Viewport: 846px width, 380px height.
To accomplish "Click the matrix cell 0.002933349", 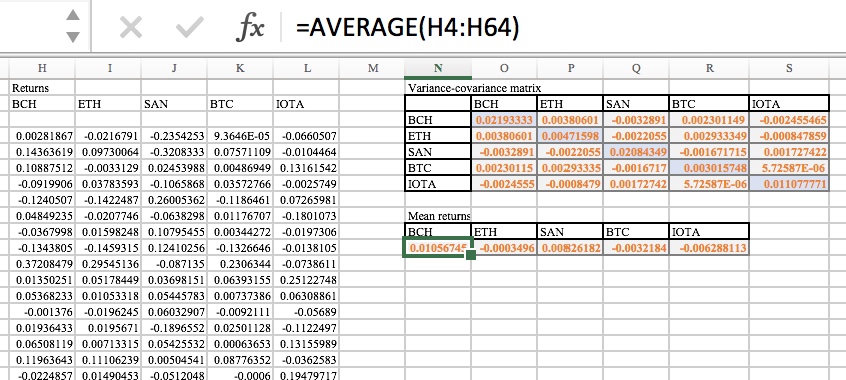I will click(x=709, y=136).
